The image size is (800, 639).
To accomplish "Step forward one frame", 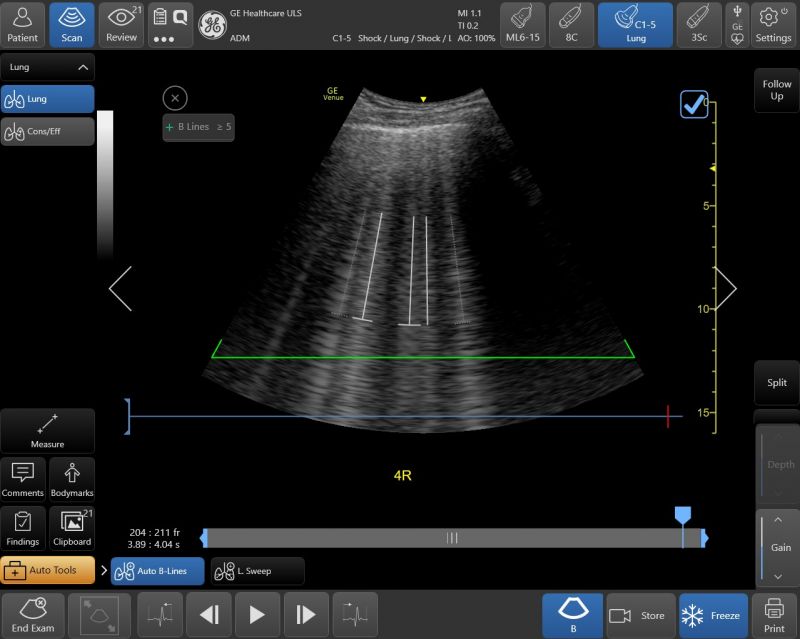I will [x=306, y=615].
